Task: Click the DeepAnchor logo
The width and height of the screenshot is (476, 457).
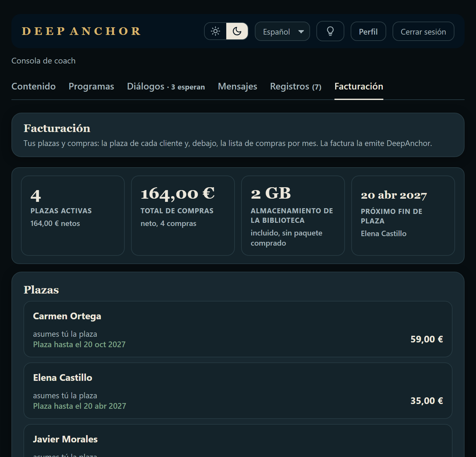Action: point(81,31)
